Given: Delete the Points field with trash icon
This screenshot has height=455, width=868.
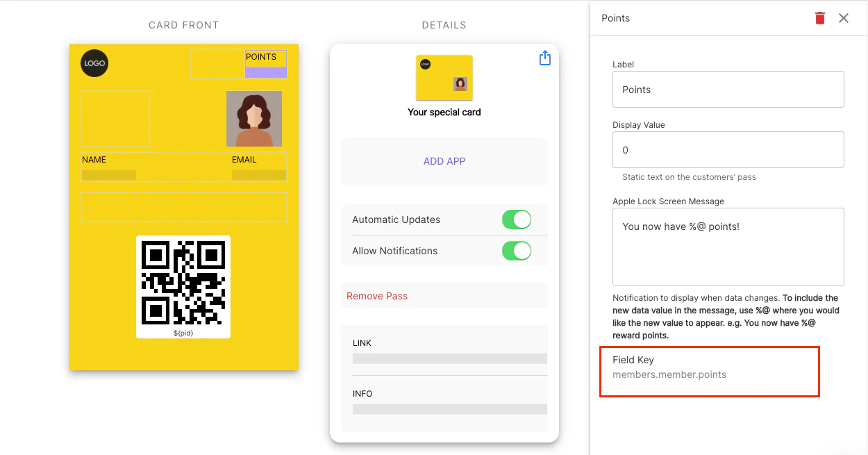Looking at the screenshot, I should pyautogui.click(x=820, y=18).
